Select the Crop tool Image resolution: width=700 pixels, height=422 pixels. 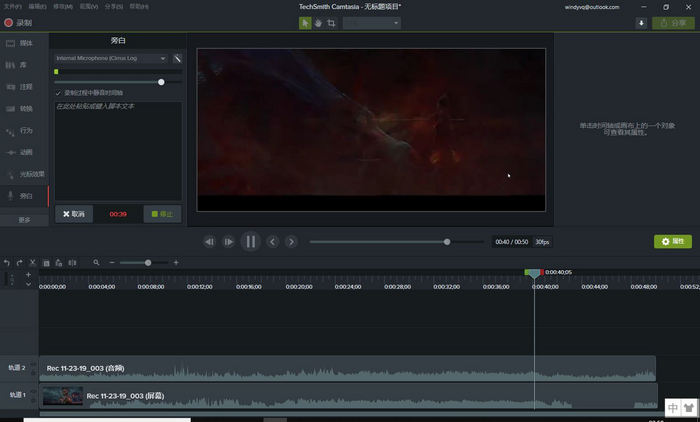(331, 23)
